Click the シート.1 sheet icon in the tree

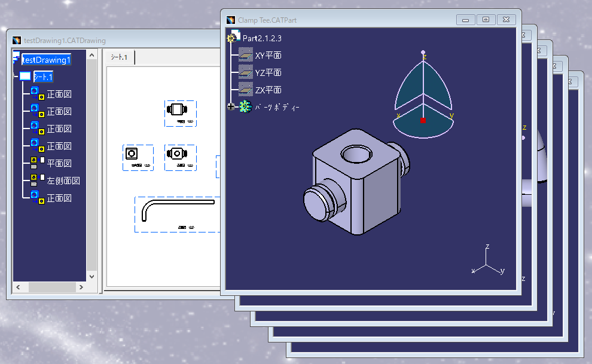click(24, 77)
